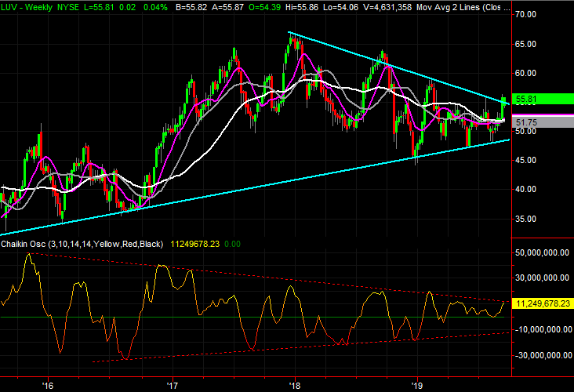
Task: Click the 30,000,000.00 oscillator axis label
Action: point(542,278)
